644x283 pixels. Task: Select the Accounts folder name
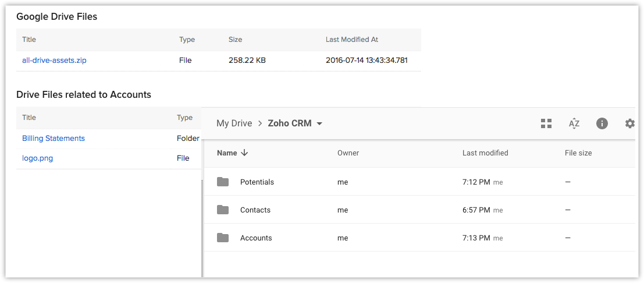(256, 238)
